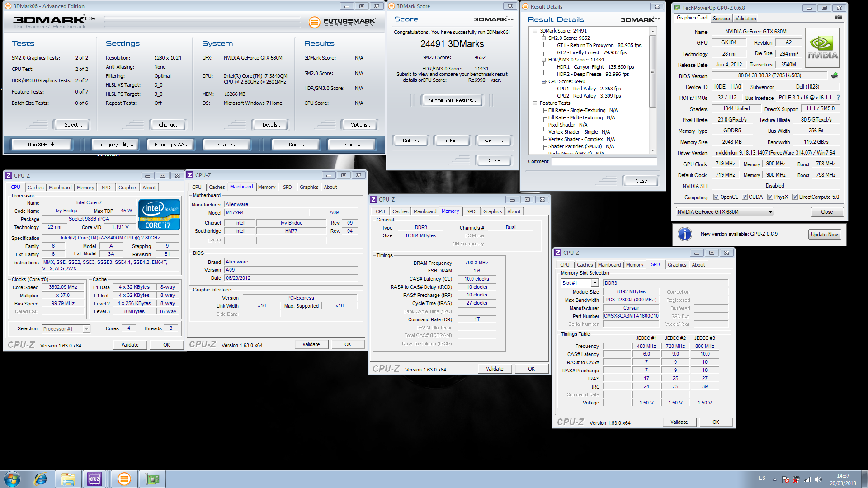Show hidden tray icons arrow

tap(774, 479)
